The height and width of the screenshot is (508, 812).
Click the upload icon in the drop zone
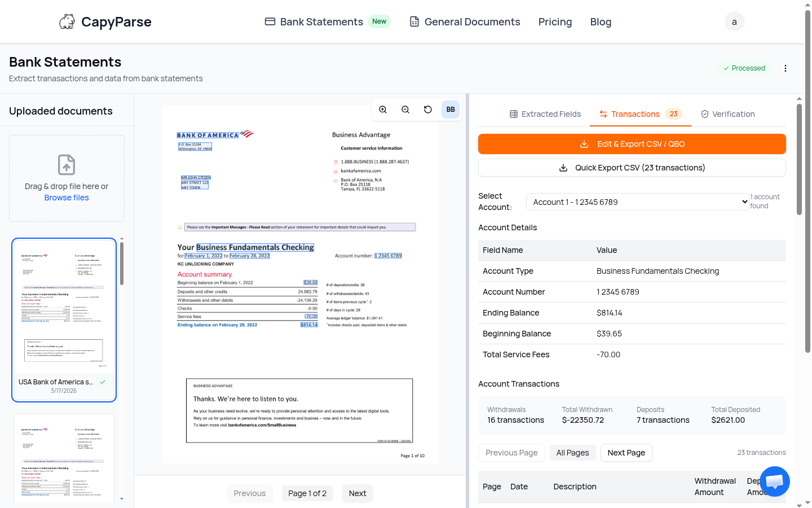(67, 165)
